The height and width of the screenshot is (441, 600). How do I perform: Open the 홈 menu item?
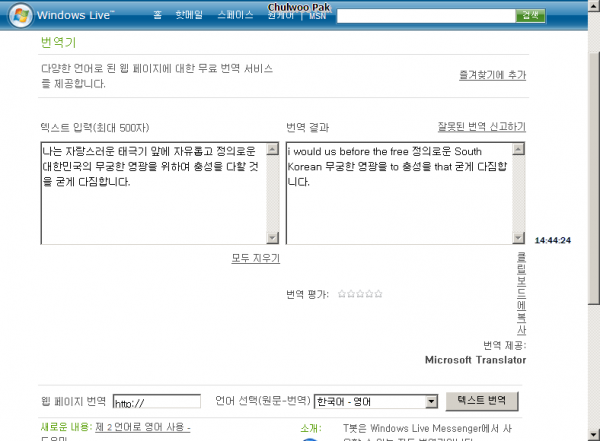click(158, 15)
